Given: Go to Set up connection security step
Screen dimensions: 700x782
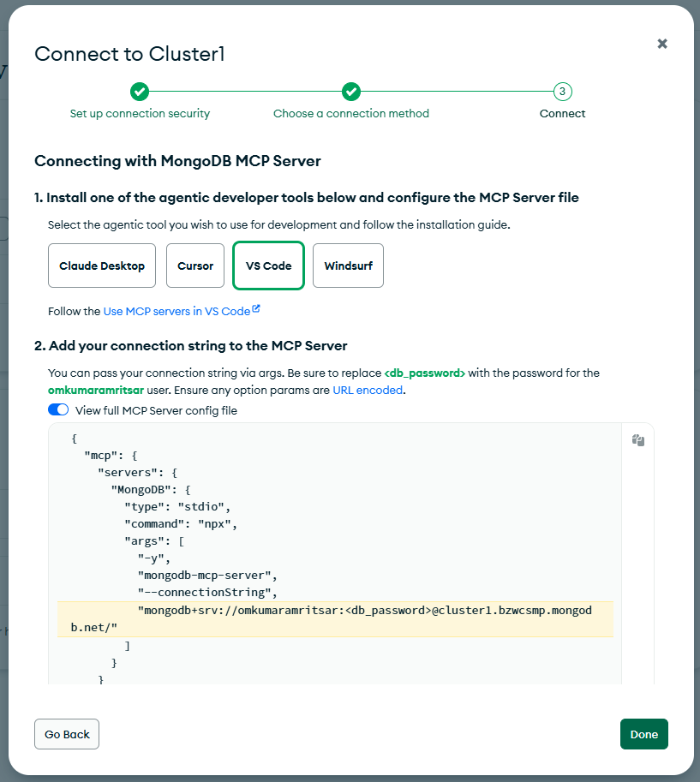Looking at the screenshot, I should 140,114.
